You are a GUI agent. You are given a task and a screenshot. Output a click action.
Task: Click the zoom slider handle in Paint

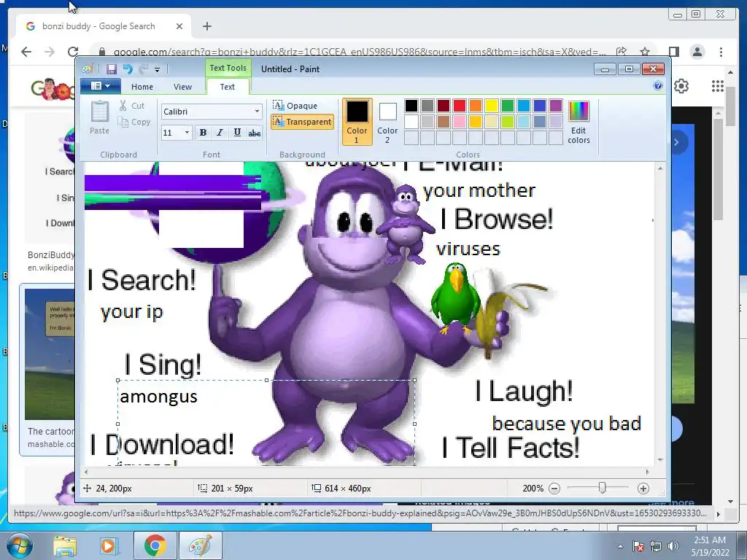pos(602,488)
